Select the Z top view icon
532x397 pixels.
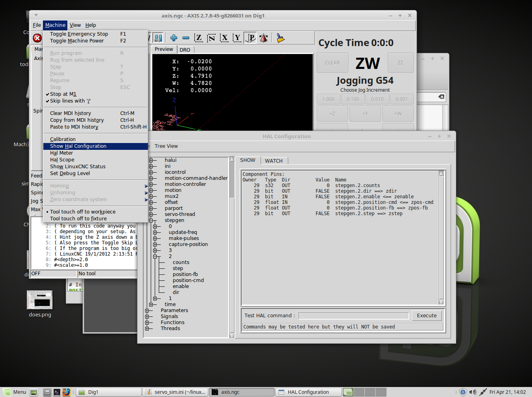point(198,38)
